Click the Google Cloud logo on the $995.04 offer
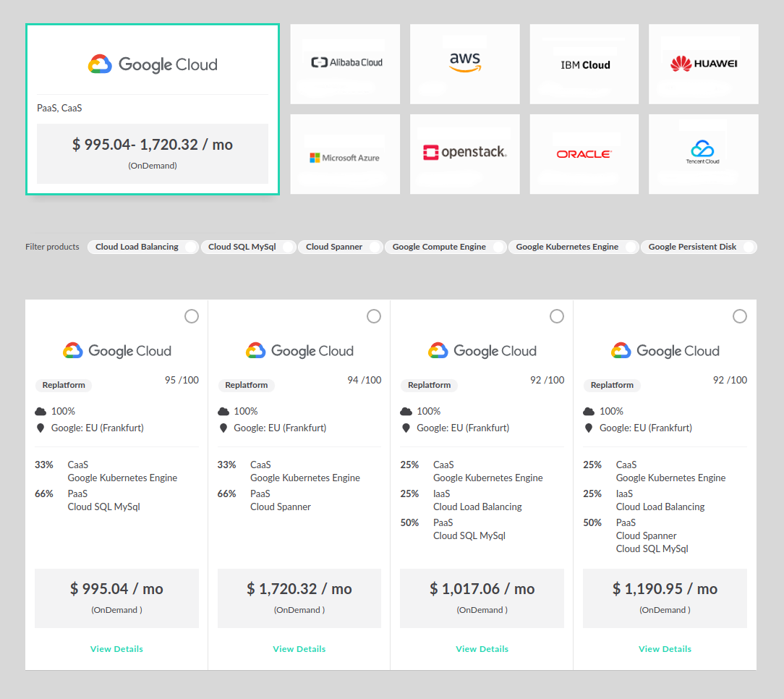This screenshot has width=784, height=699. (x=117, y=351)
